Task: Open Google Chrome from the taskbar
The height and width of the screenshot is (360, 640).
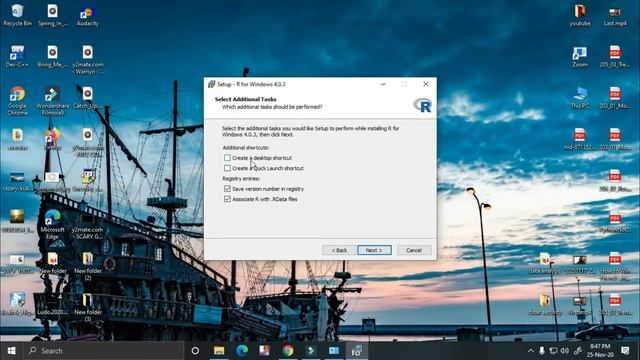Action: point(288,351)
